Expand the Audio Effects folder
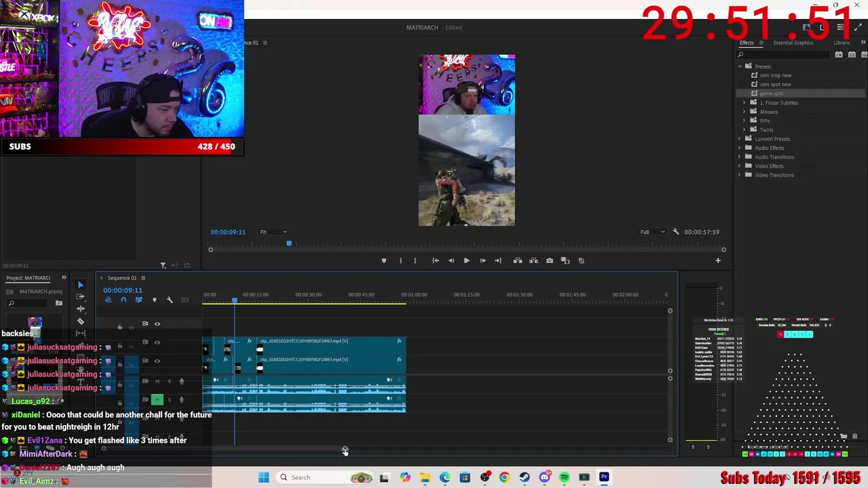Screen dimensions: 868x488 pyautogui.click(x=740, y=148)
